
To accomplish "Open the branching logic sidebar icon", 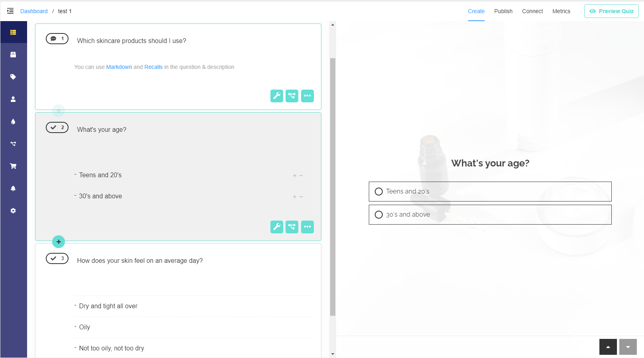I will 13,144.
